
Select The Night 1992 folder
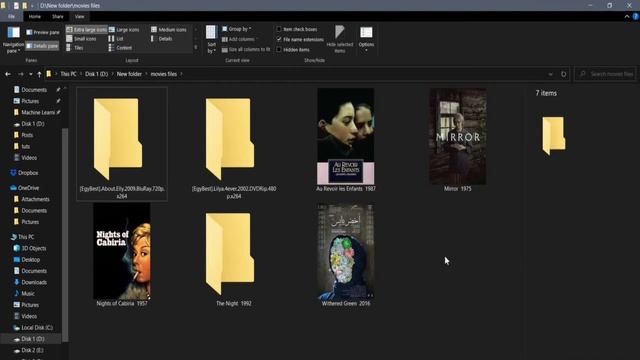coord(233,258)
